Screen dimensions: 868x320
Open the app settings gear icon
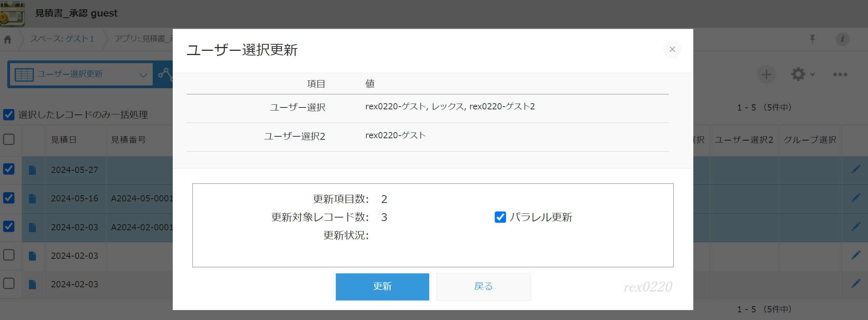click(798, 74)
